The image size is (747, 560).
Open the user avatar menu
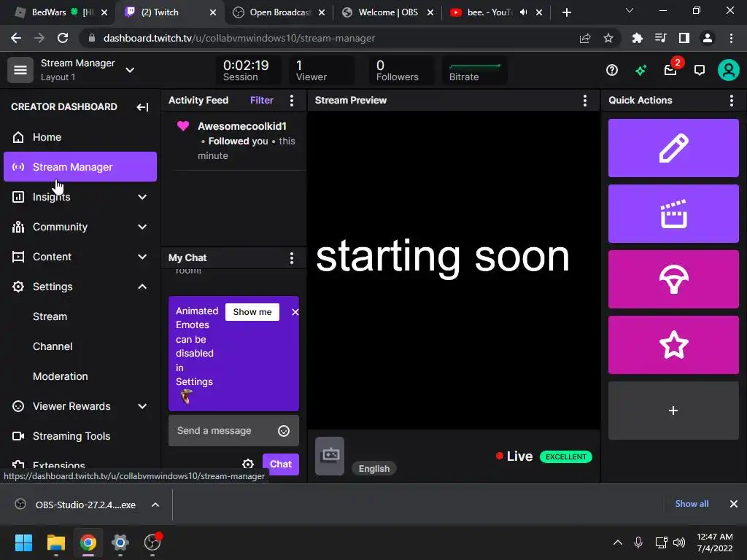pos(729,71)
